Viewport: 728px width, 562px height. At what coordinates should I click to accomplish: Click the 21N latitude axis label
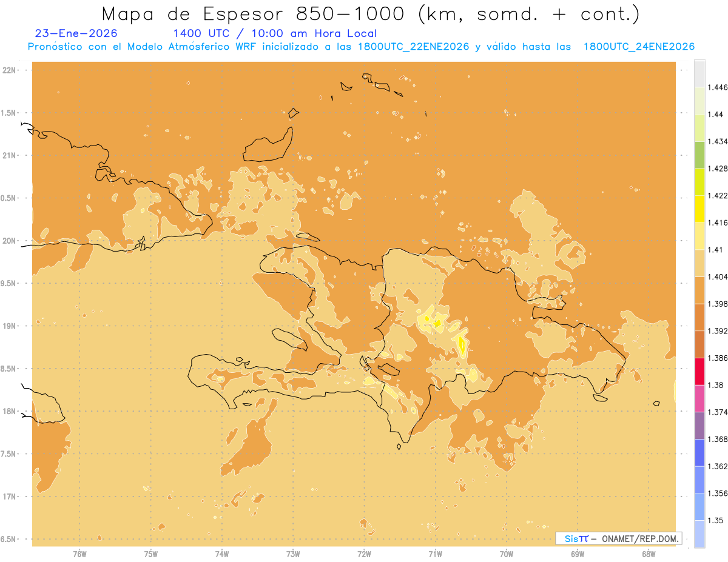point(8,156)
